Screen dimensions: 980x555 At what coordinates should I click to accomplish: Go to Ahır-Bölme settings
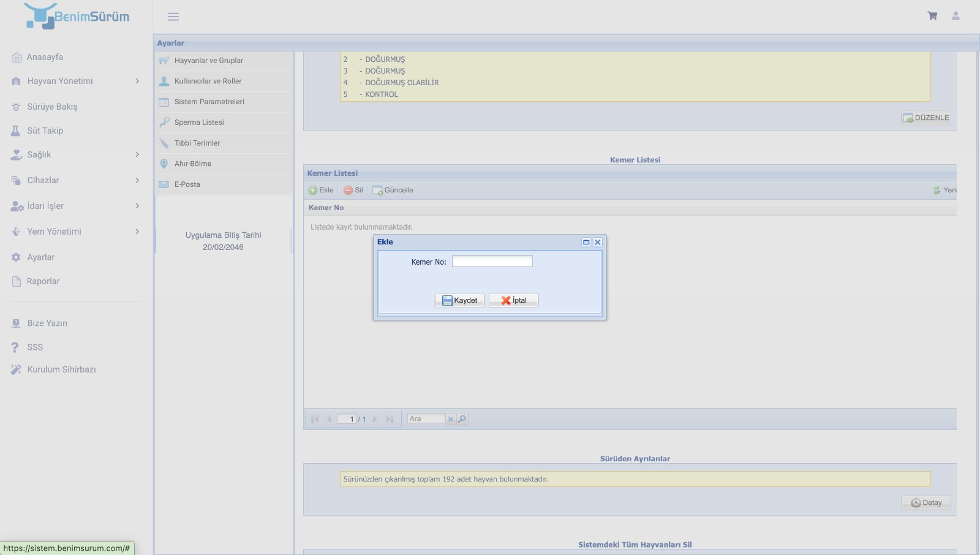click(x=193, y=164)
